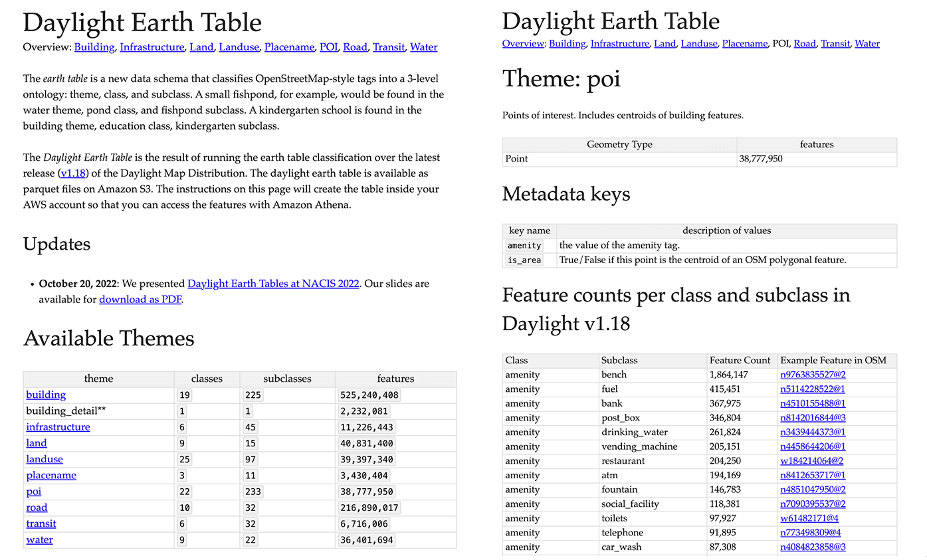Screen dimensions: 927x560
Task: Open the atm example feature n8412653717@1
Action: 813,476
